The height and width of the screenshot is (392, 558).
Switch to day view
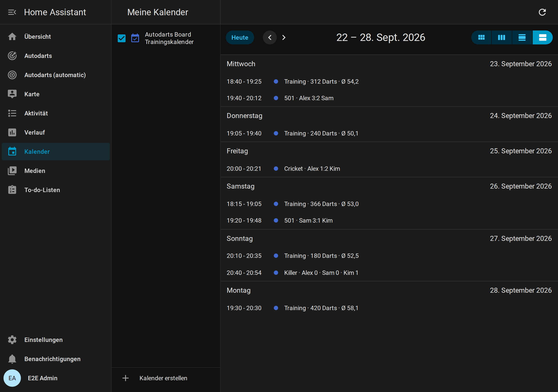coord(522,37)
